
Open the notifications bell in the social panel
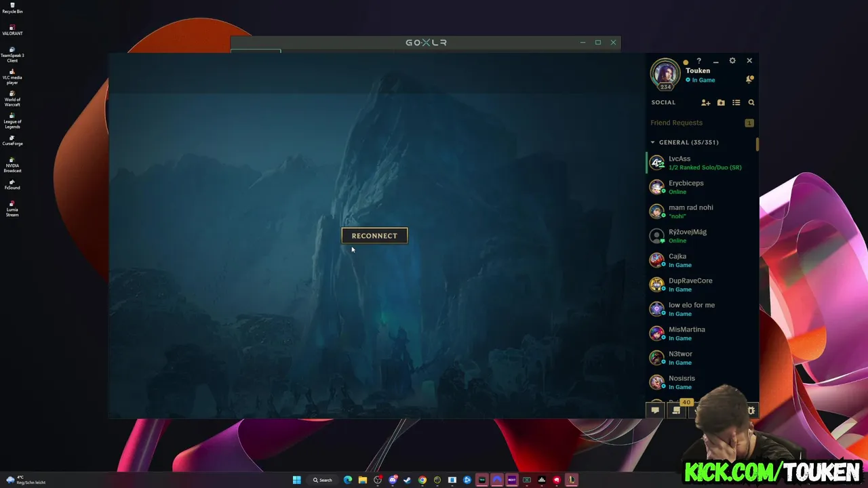coord(749,79)
